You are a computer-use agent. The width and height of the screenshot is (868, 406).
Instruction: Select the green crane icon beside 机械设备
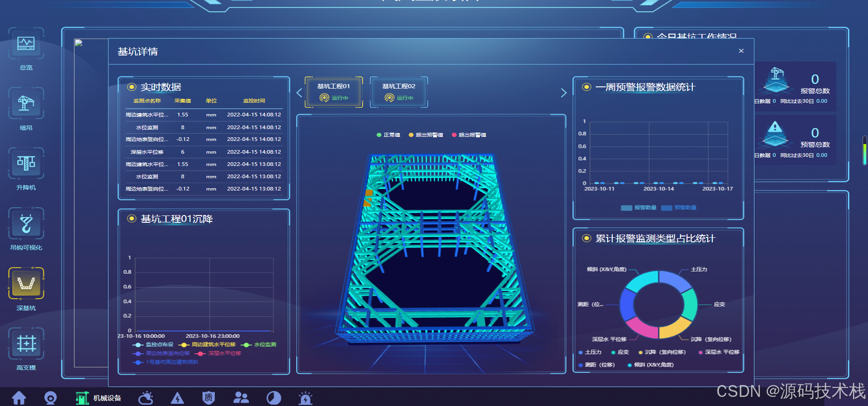(82, 398)
